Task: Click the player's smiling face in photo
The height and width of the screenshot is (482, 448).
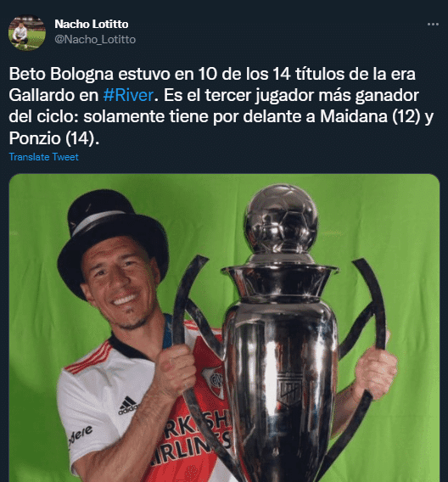Action: (x=120, y=281)
